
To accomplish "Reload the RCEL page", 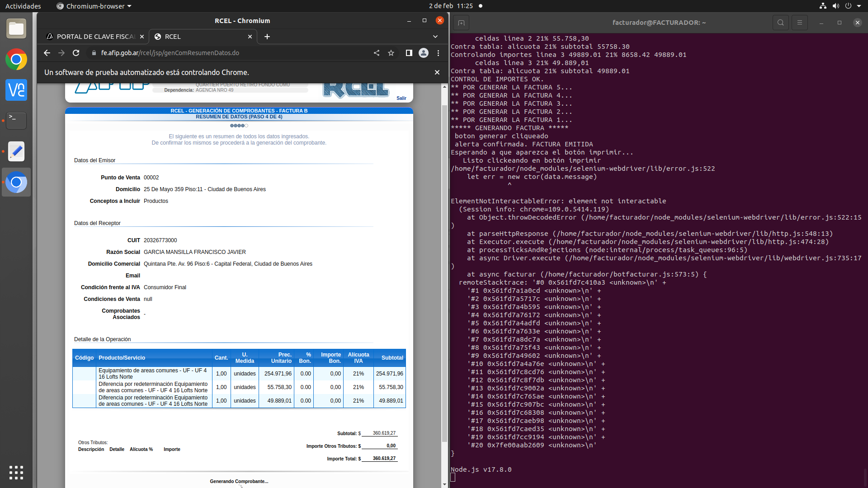I will pyautogui.click(x=76, y=53).
